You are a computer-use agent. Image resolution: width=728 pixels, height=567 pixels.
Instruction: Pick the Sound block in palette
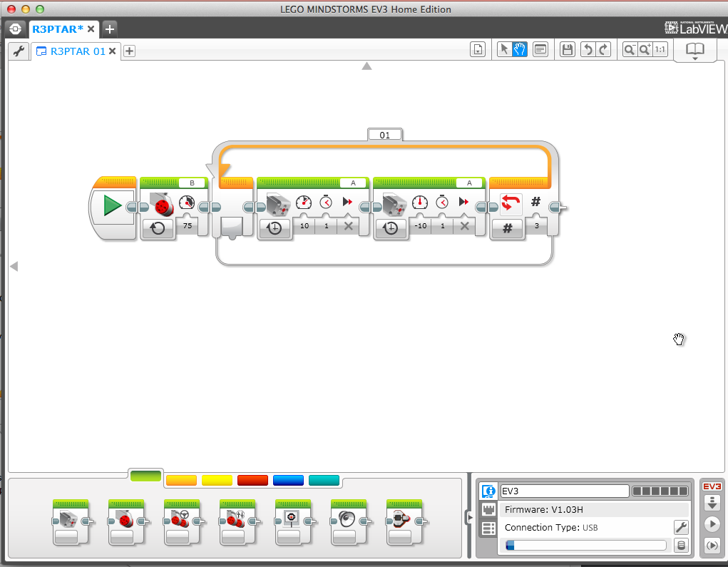(349, 522)
